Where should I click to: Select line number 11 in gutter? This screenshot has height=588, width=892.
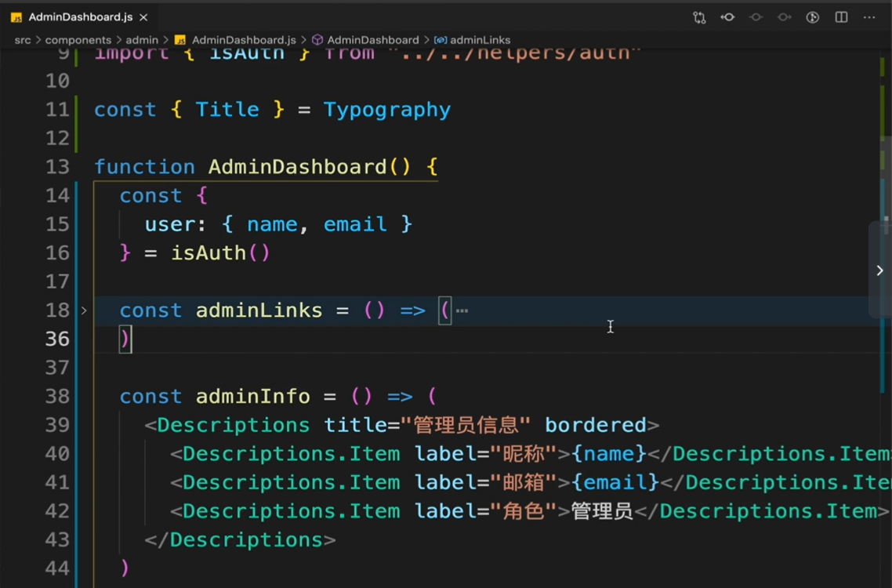pos(57,109)
